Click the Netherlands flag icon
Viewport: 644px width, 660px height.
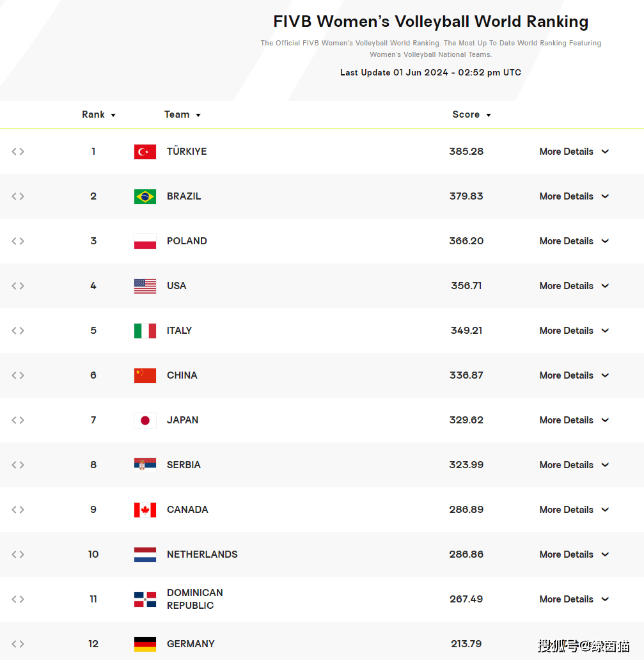145,554
